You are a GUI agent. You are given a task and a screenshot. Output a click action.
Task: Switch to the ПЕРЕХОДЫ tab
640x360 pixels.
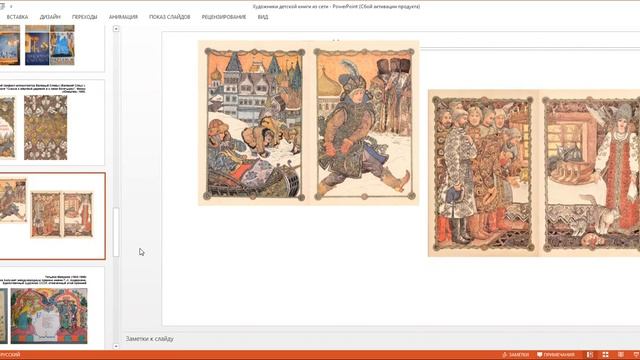(84, 17)
